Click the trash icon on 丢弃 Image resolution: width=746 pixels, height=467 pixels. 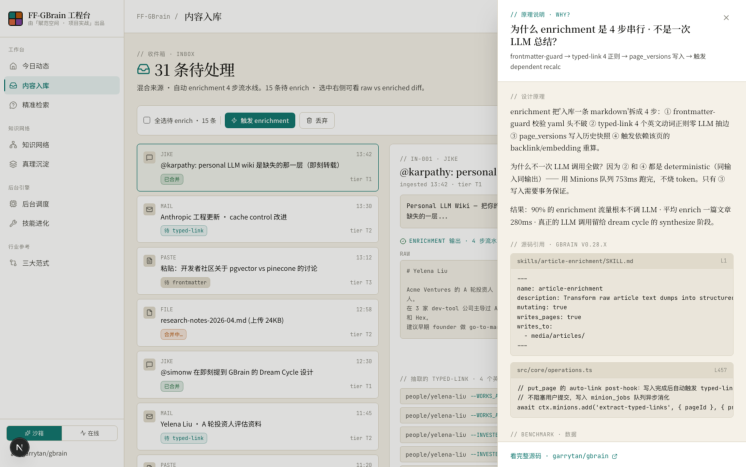[309, 121]
